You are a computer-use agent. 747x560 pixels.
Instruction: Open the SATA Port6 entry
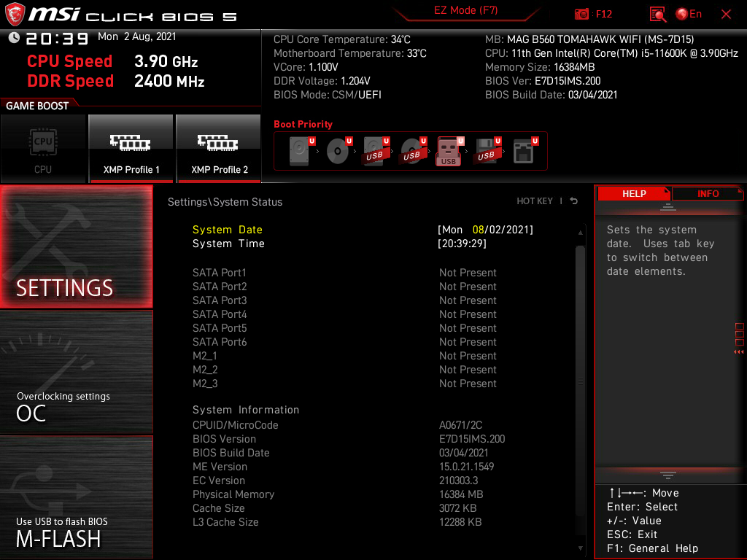click(344, 342)
